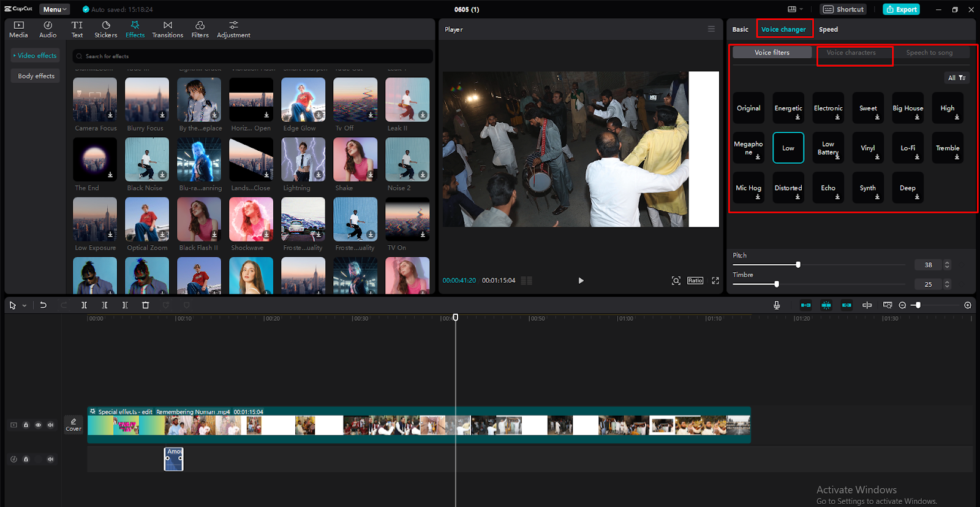
Task: Open the layout dropdown arrow in title bar
Action: tap(801, 9)
